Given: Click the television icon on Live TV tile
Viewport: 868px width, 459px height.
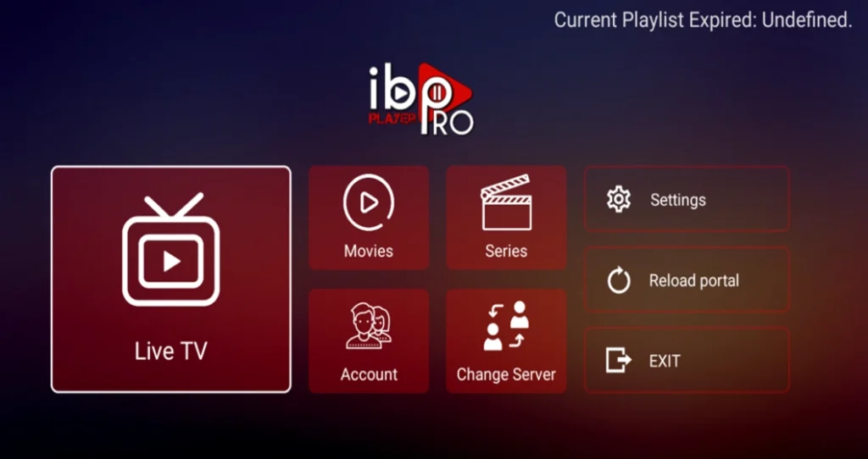Looking at the screenshot, I should pyautogui.click(x=170, y=250).
